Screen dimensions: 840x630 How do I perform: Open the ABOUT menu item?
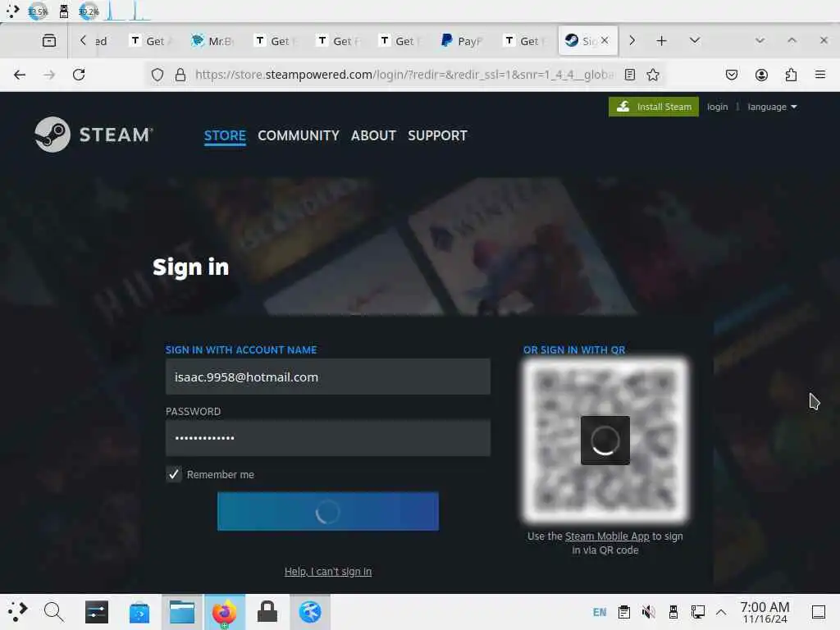[373, 135]
